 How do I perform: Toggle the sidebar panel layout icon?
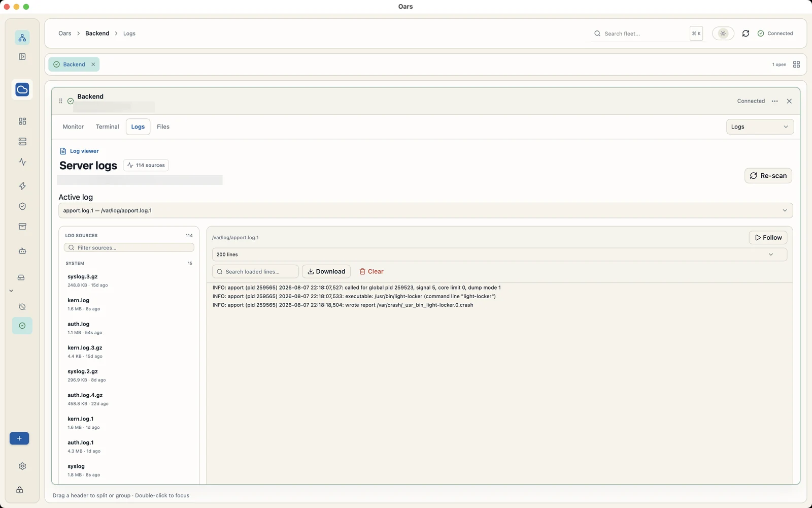(22, 57)
